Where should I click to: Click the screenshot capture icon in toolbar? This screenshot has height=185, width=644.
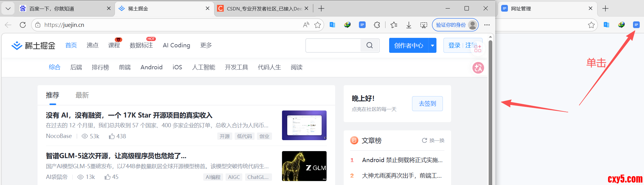tap(424, 25)
